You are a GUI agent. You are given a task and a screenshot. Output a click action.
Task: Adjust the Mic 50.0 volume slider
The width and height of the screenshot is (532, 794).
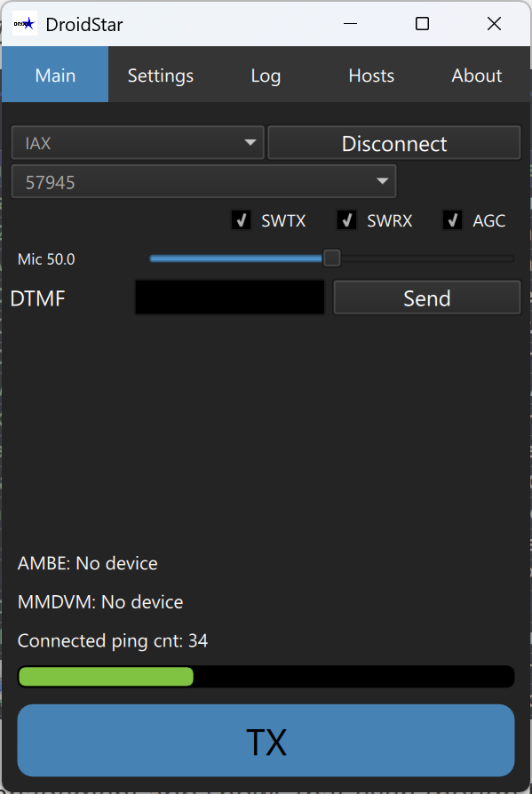[331, 258]
